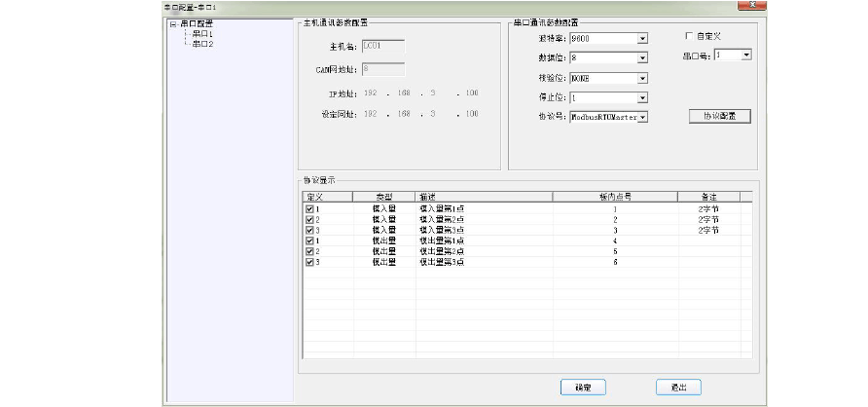868x407 pixels.
Task: Click the 类型 column header
Action: pos(384,197)
